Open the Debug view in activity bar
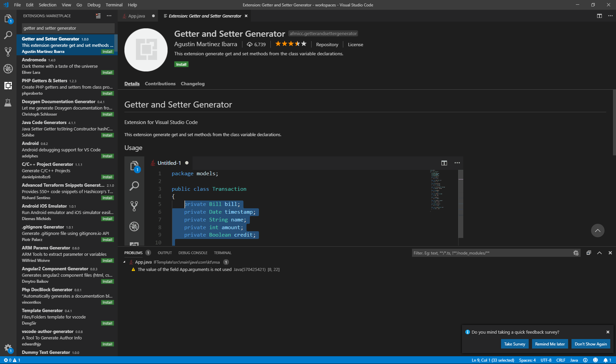 coord(8,68)
